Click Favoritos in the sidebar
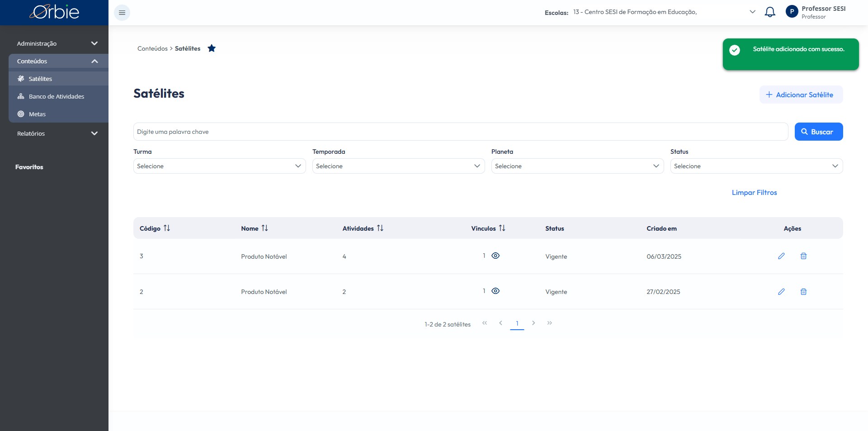Screen dimensions: 868x431 29,167
